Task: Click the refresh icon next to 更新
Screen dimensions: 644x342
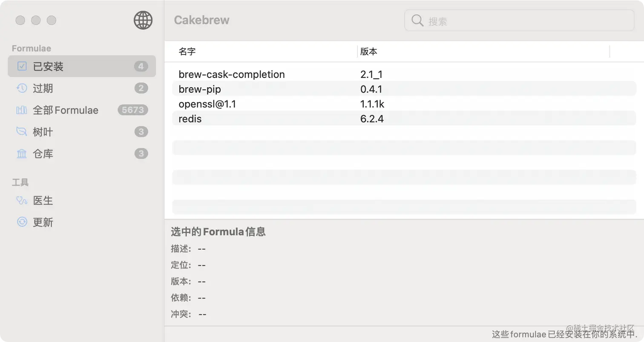Action: point(22,222)
